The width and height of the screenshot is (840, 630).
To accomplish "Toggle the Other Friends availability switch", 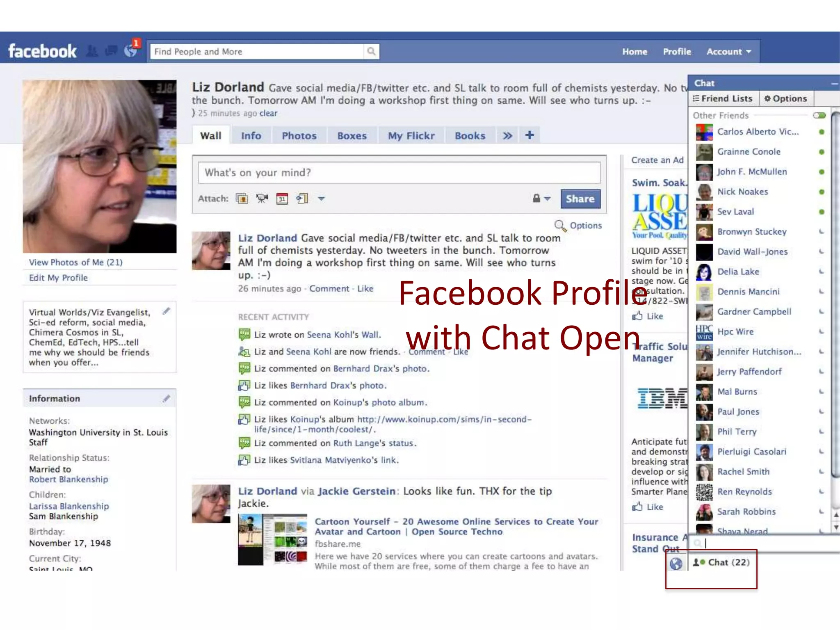I will 819,115.
